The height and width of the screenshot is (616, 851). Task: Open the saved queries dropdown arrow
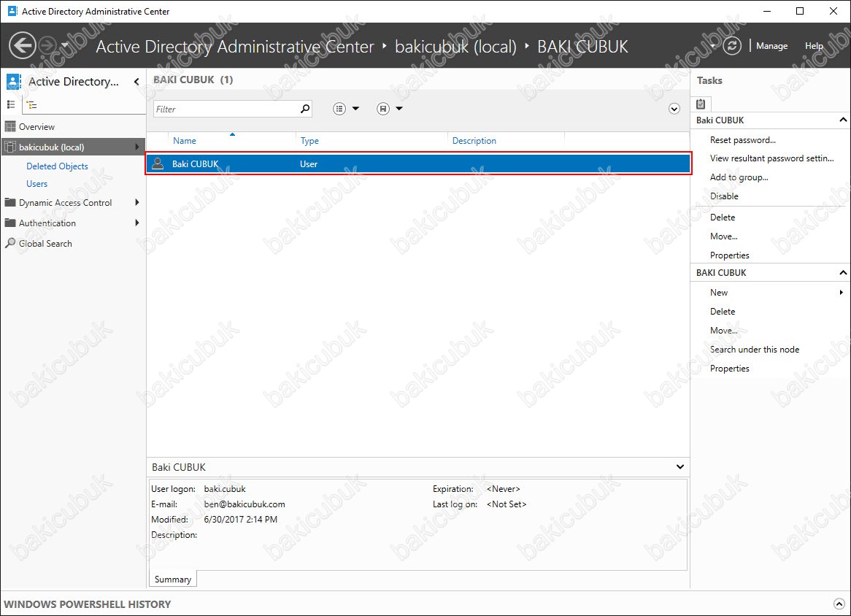399,109
